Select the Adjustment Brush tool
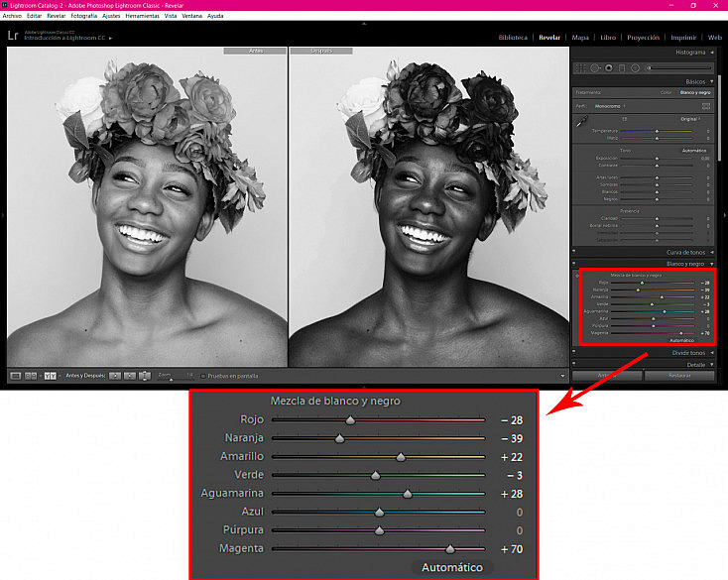This screenshot has width=728, height=580. (678, 68)
